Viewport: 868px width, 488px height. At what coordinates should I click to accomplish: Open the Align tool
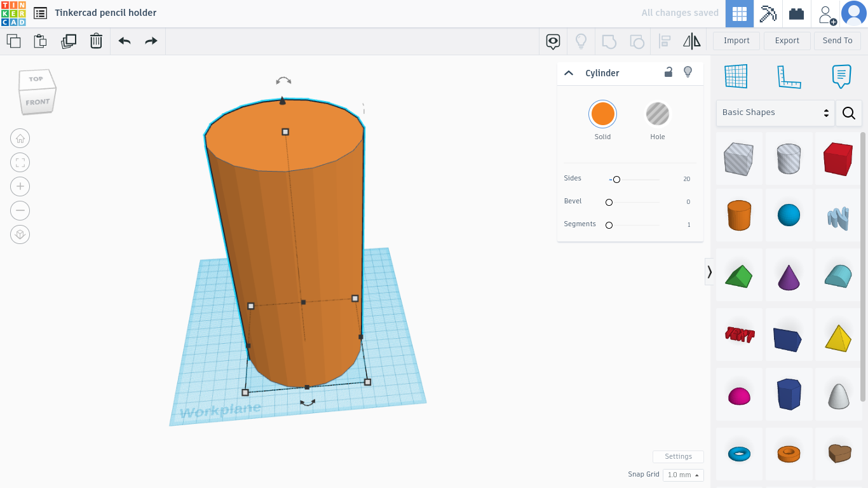tap(665, 42)
